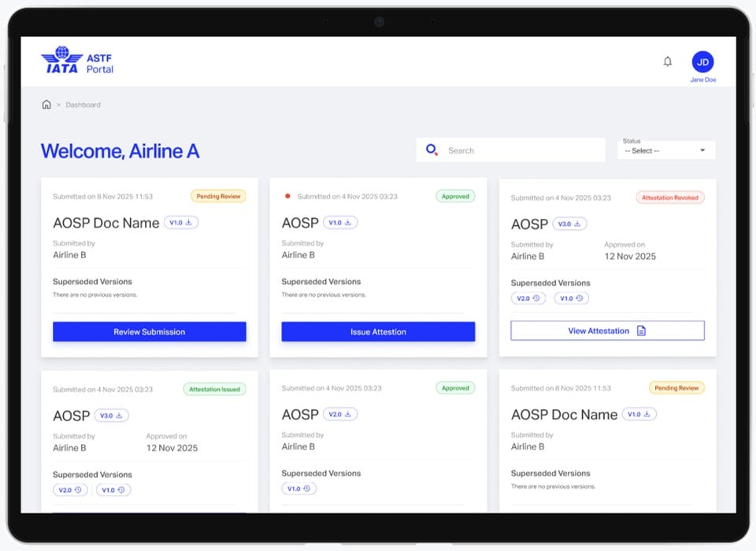The width and height of the screenshot is (756, 551).
Task: Click the IATA ASTF Portal logo
Action: (x=77, y=61)
